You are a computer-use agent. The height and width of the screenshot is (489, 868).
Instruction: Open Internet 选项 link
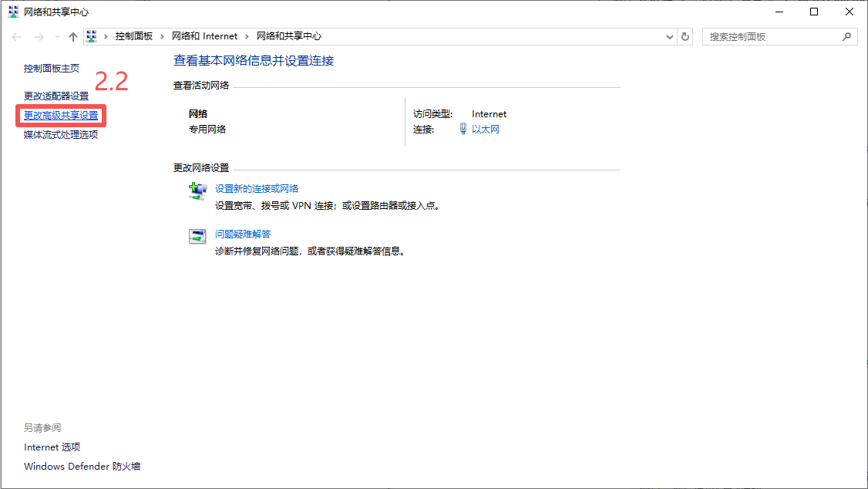(x=52, y=447)
